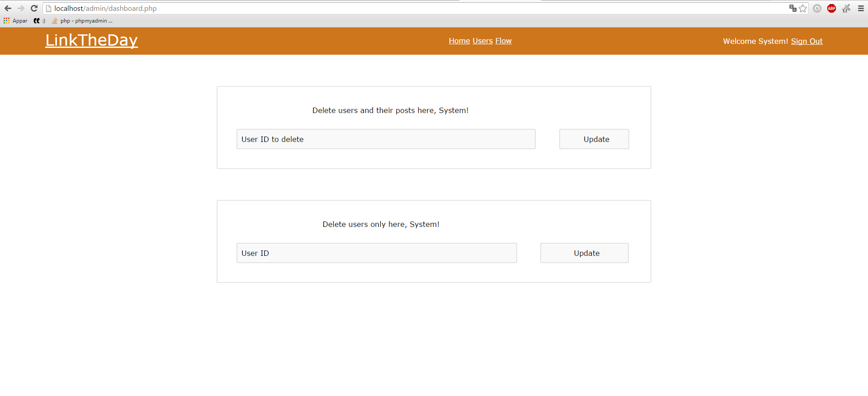
Task: Click the AdBlock Plus extension icon
Action: [831, 8]
